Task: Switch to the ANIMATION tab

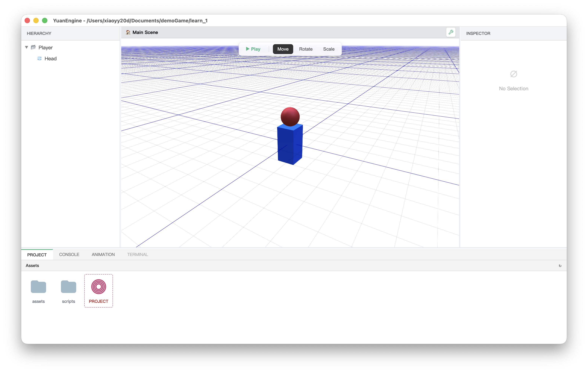Action: pos(103,254)
